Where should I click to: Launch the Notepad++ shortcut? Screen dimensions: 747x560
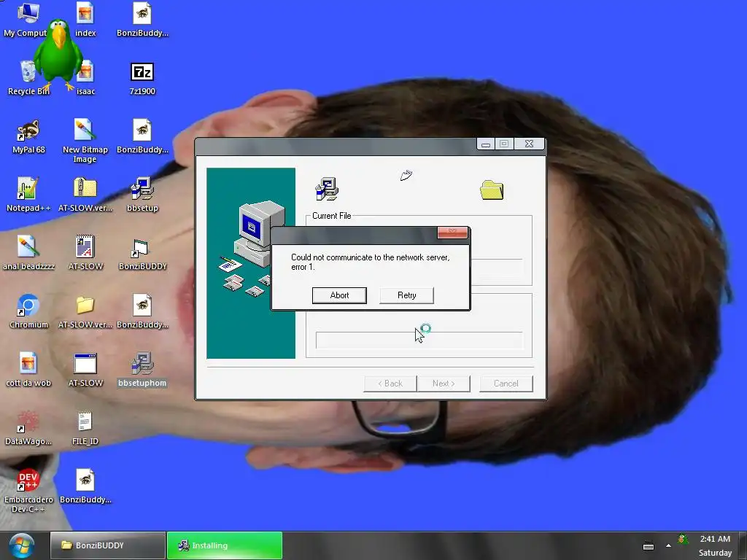[x=28, y=194]
